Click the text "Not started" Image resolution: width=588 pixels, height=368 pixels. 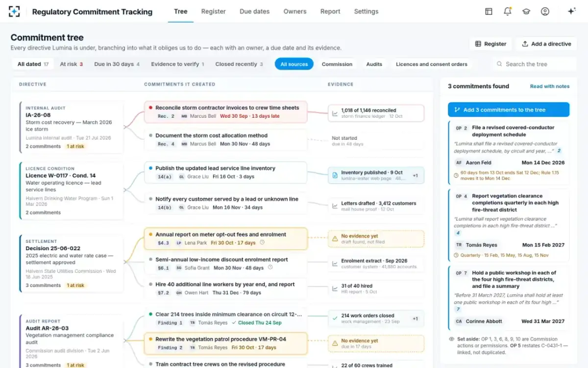[x=344, y=138]
